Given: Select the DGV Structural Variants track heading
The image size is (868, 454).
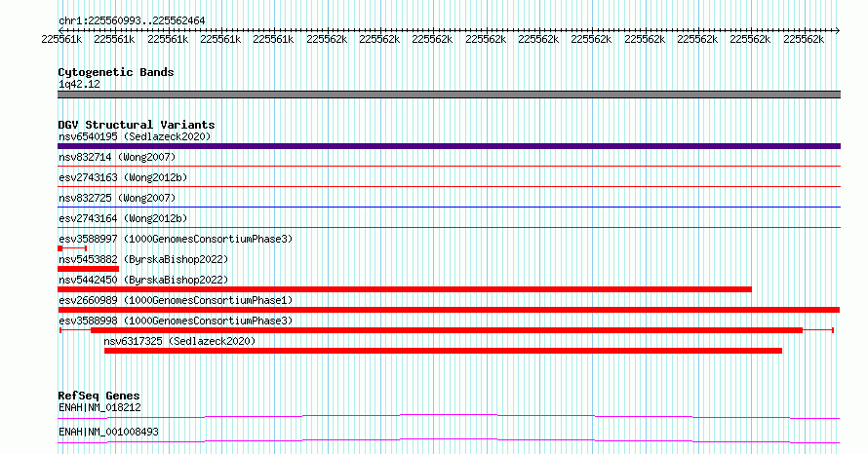Looking at the screenshot, I should 137,125.
